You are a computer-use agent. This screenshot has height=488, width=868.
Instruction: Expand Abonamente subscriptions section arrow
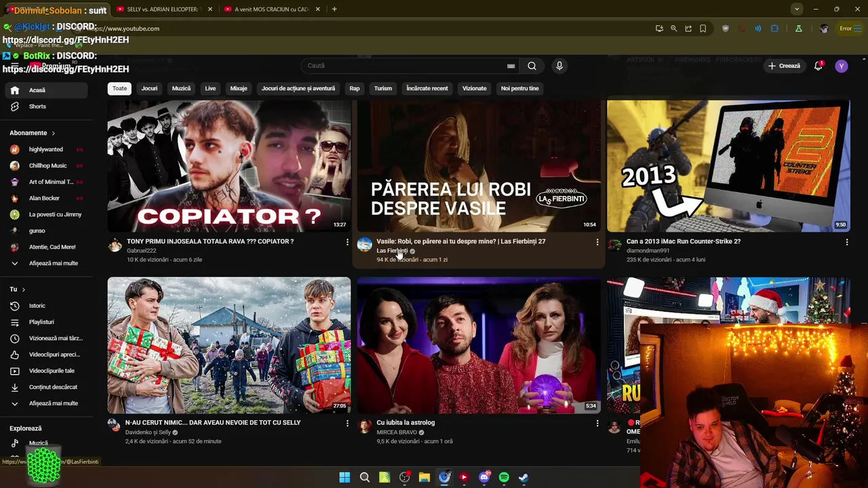click(53, 134)
